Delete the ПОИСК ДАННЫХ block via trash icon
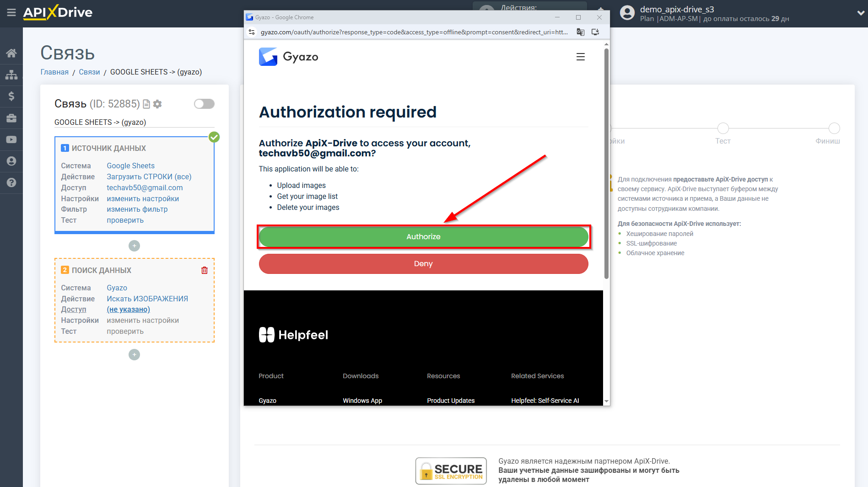Viewport: 868px width, 487px height. tap(204, 270)
